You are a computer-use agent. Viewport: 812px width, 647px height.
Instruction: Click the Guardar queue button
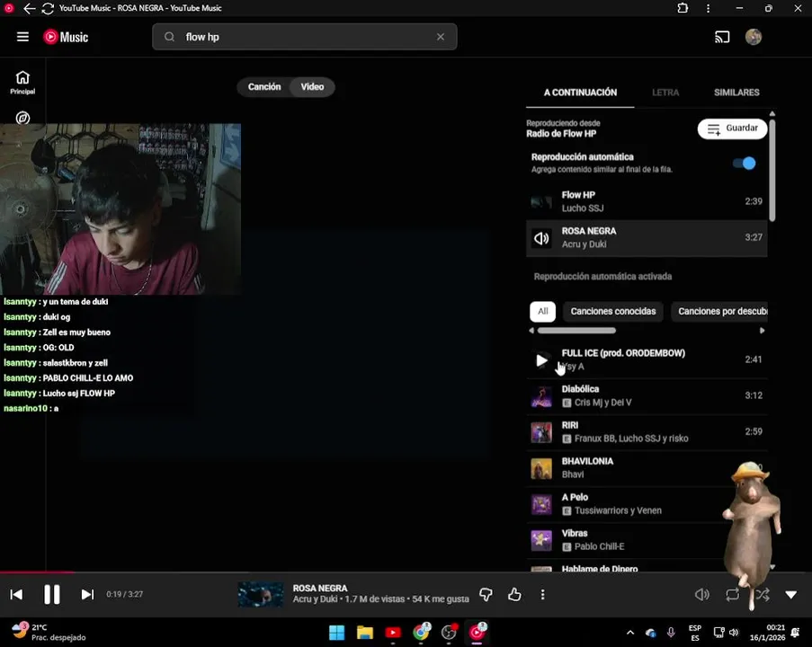click(732, 129)
